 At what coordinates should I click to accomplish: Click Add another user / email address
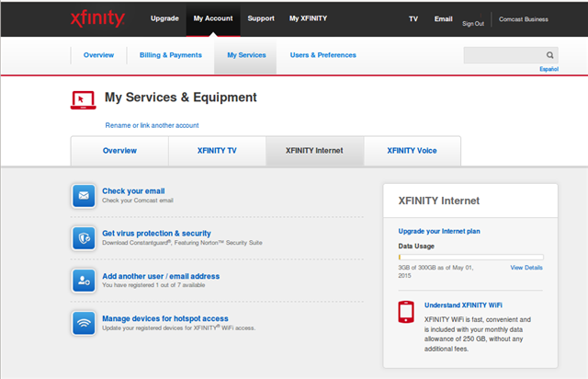tap(161, 276)
